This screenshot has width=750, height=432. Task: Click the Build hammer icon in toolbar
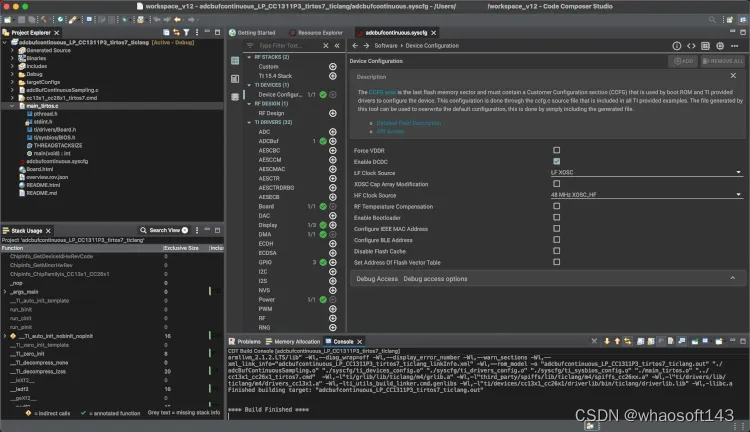(x=44, y=20)
